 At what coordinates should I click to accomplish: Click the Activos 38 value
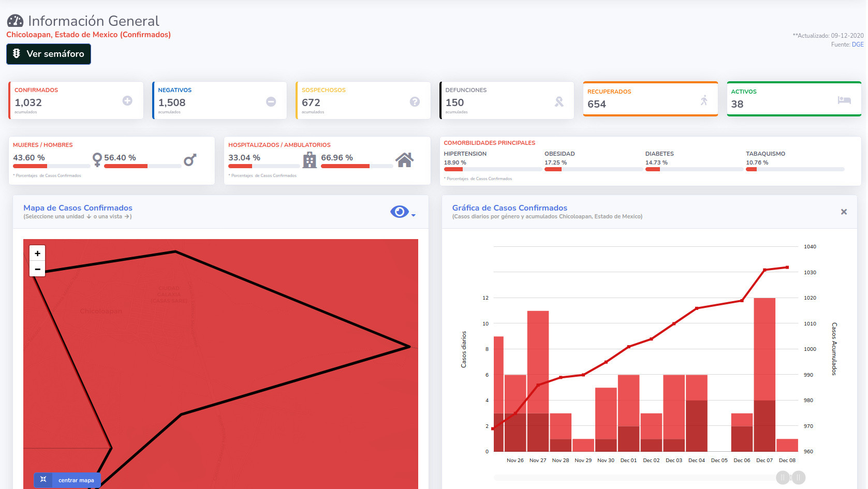pyautogui.click(x=737, y=104)
